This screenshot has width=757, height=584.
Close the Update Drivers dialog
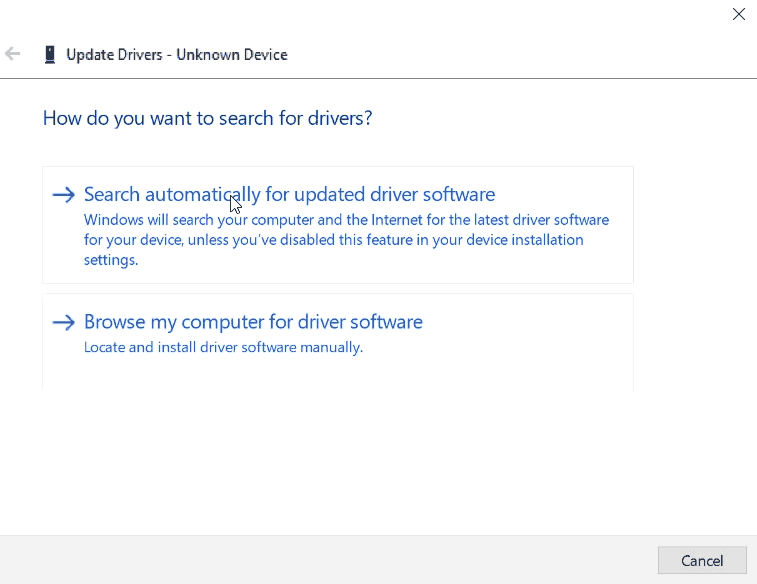click(738, 14)
